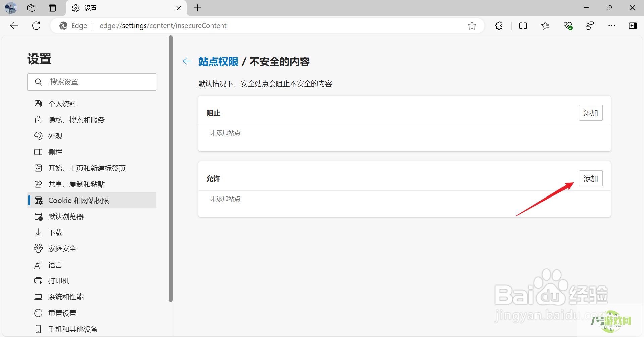Screen dimensions: 644x337
Task: Restore down the Edge window
Action: [x=609, y=8]
